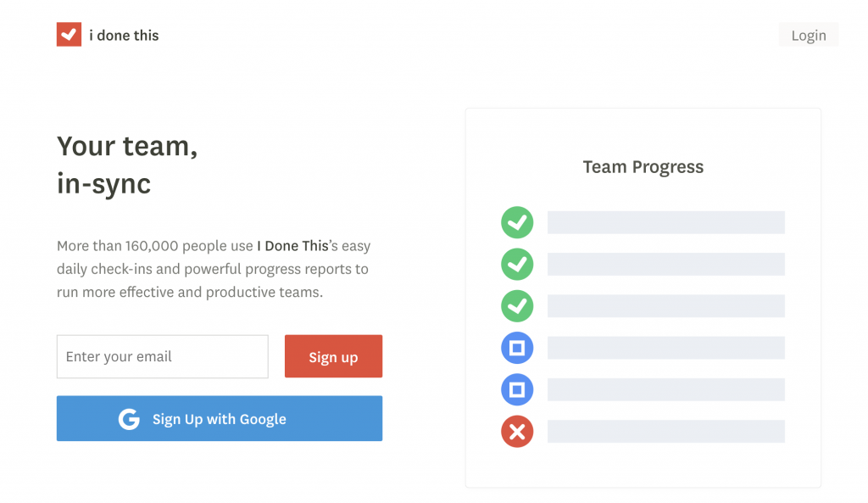Click the second progress bar placeholder
Image resolution: width=868 pixels, height=503 pixels.
(665, 264)
